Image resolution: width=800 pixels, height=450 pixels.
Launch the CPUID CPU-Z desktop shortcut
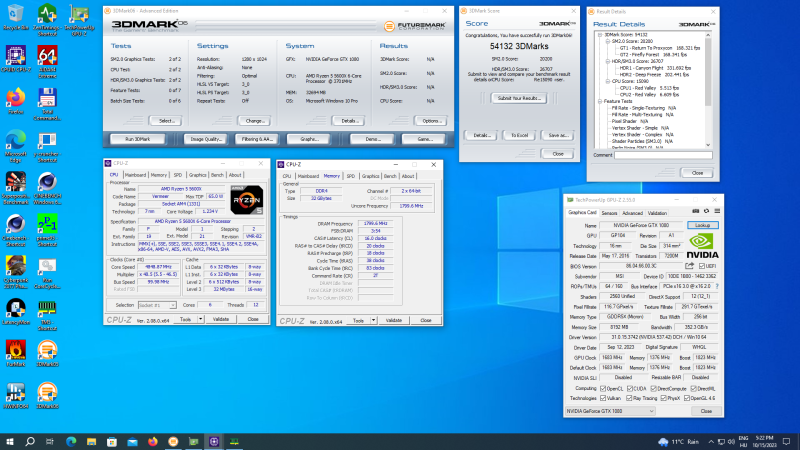tap(15, 59)
